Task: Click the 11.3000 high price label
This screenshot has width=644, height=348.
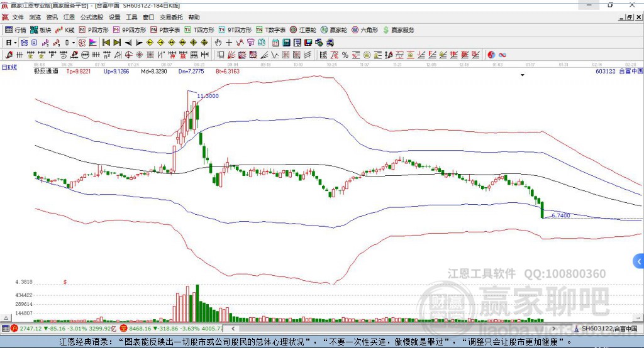Action: point(208,96)
